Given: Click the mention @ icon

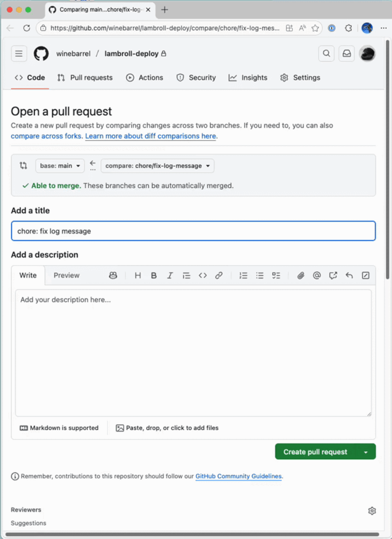Looking at the screenshot, I should coord(317,275).
